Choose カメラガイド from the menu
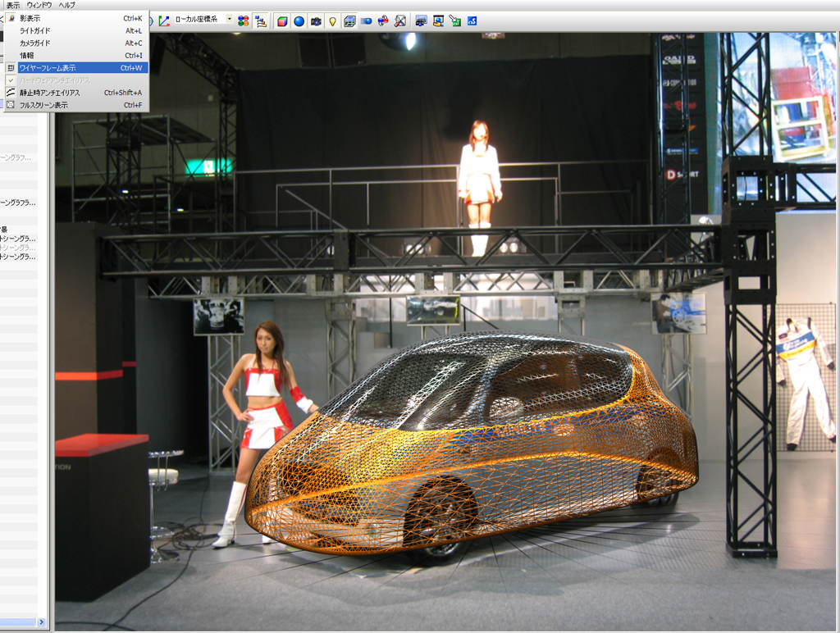The width and height of the screenshot is (840, 633). 34,43
